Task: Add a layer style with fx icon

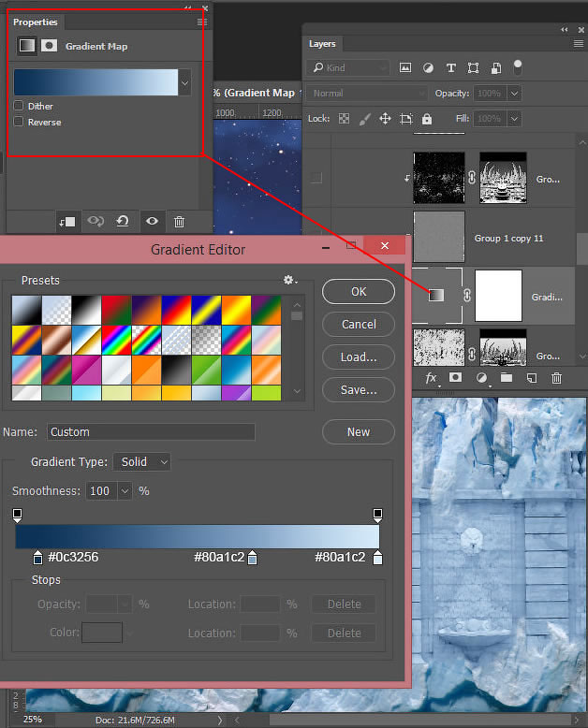Action: click(432, 378)
